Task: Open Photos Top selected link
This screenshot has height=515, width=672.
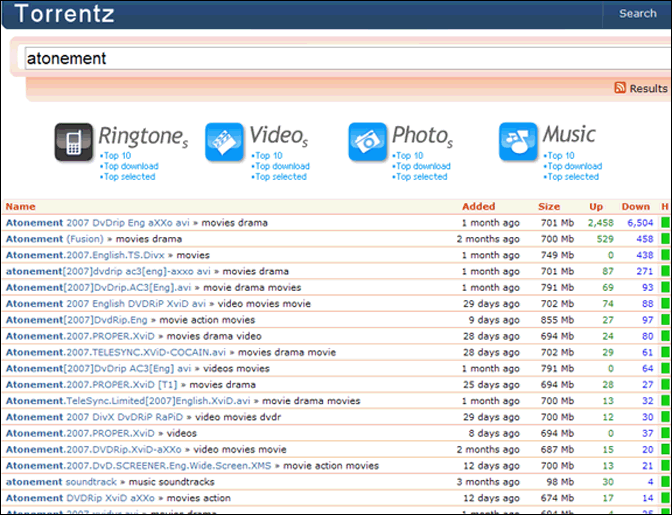Action: (421, 177)
